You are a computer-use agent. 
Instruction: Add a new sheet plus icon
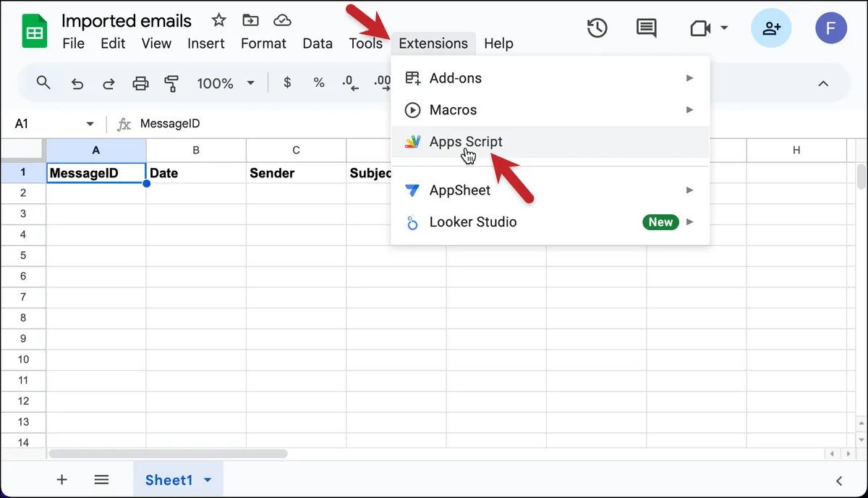coord(62,479)
